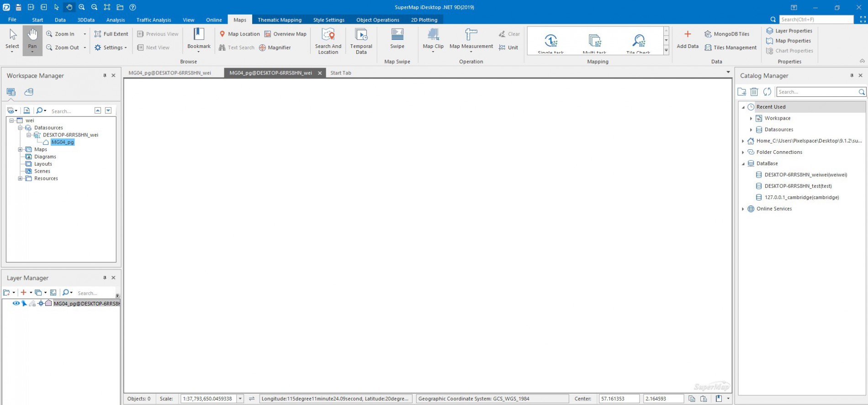Start the map Swipe tool
This screenshot has height=405, width=868.
point(397,39)
